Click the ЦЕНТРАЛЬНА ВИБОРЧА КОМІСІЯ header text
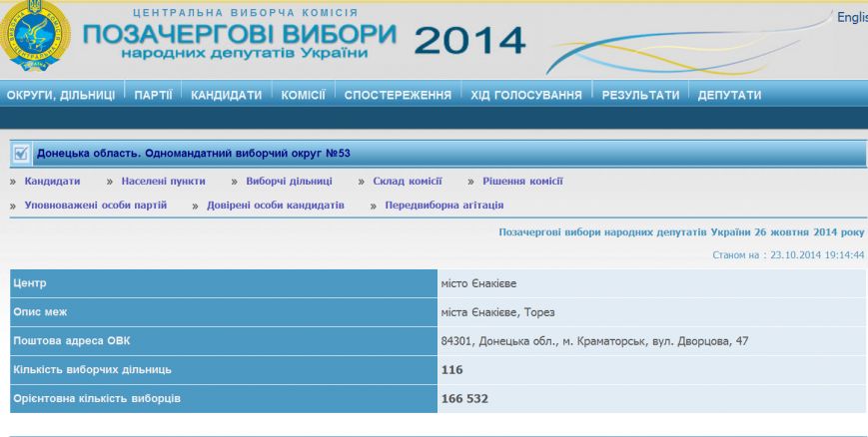Screen dimensions: 868x437 [246, 12]
